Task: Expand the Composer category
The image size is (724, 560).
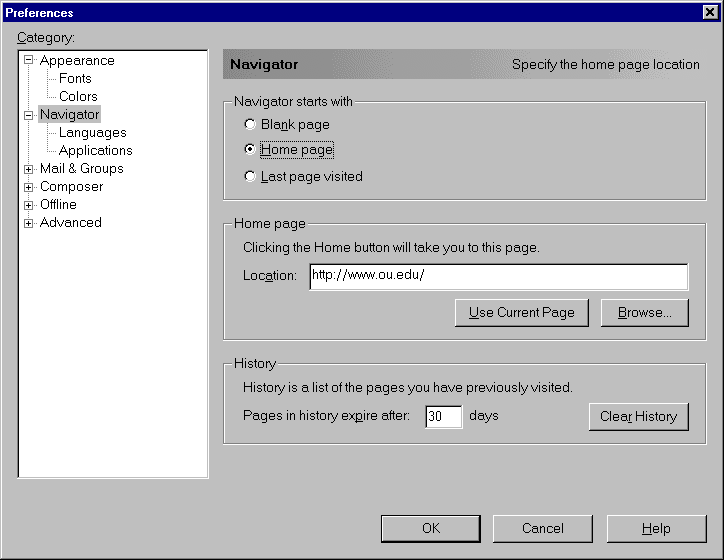Action: (29, 187)
